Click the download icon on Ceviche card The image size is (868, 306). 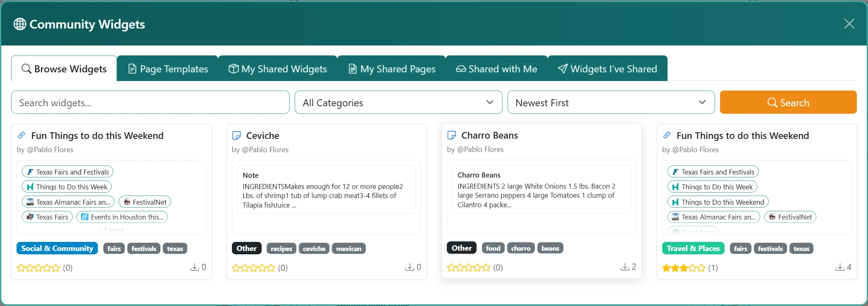(410, 267)
